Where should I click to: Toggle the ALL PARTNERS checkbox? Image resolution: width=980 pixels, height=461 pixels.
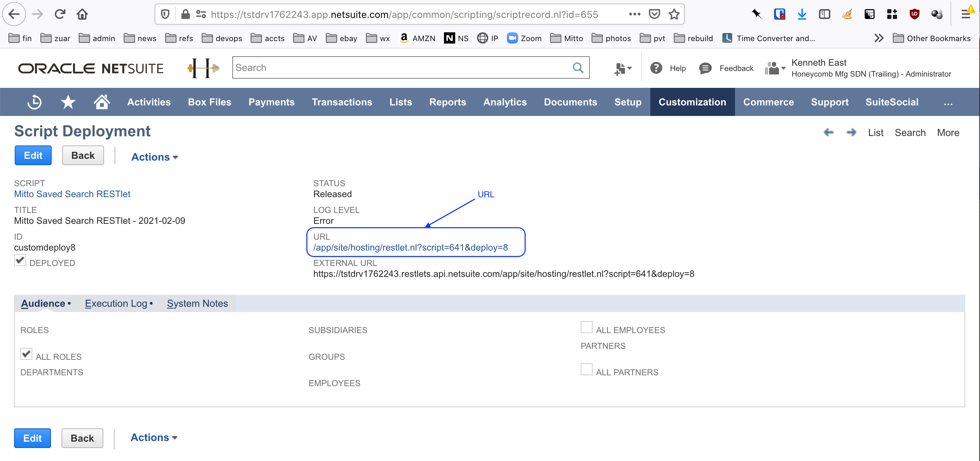[587, 369]
